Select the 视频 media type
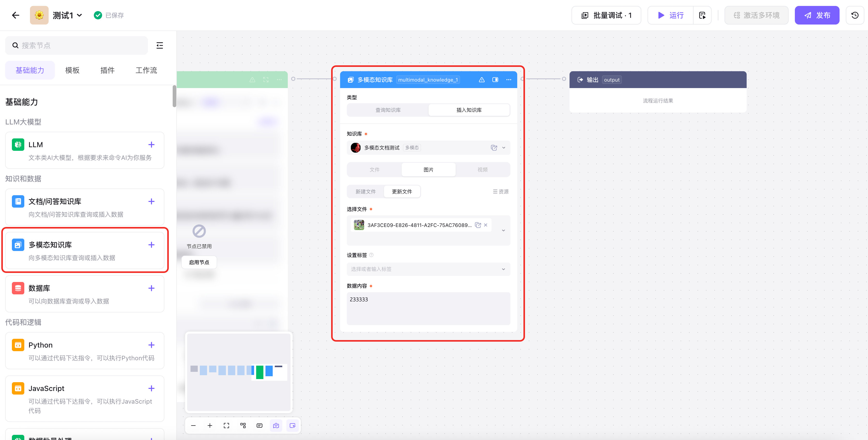The image size is (868, 440). tap(482, 170)
